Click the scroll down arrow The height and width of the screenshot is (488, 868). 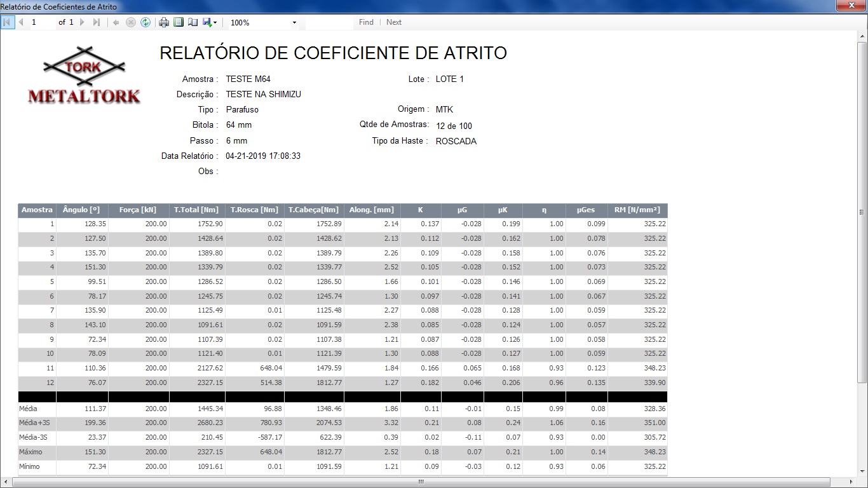coord(863,471)
